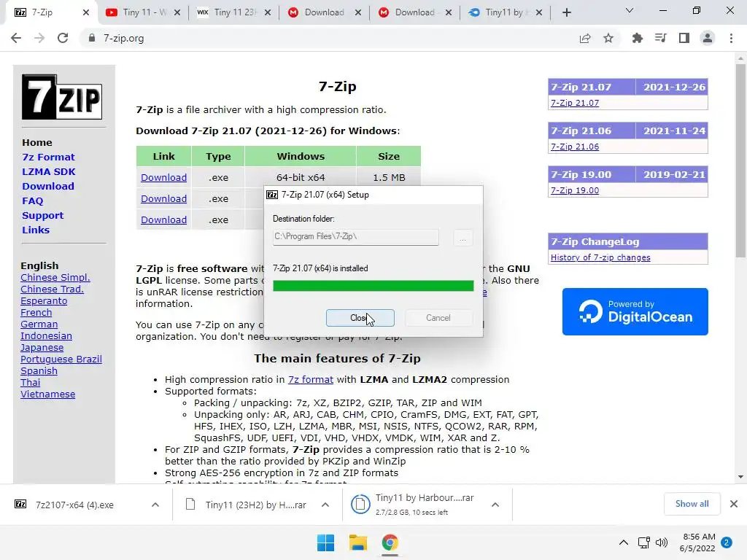The height and width of the screenshot is (560, 747).
Task: Click Download link for 64-bit x64
Action: [163, 177]
